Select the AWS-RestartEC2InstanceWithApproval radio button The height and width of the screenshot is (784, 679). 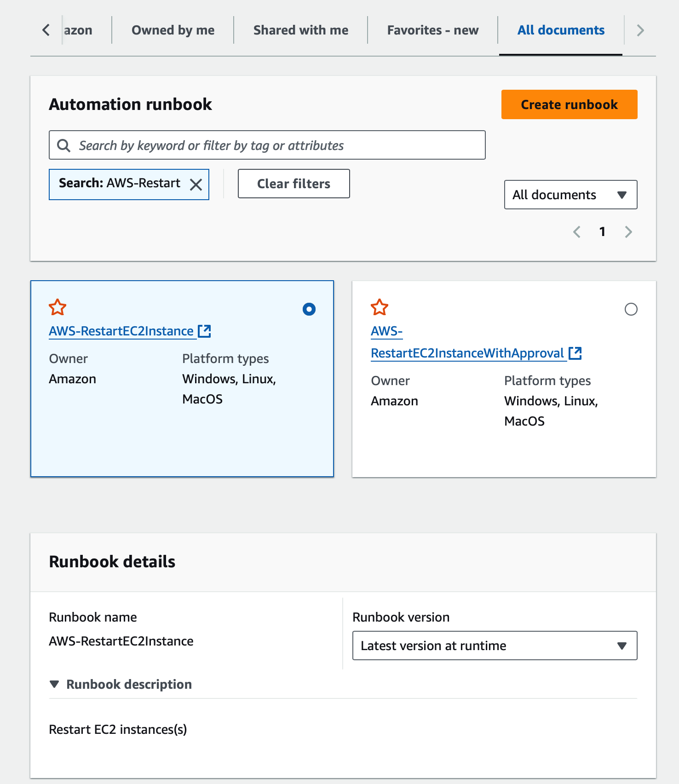[631, 309]
